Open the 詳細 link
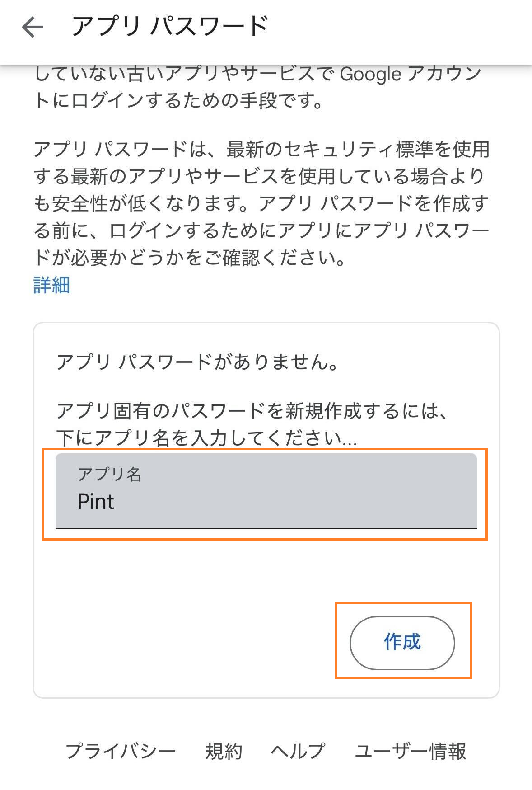 (51, 285)
